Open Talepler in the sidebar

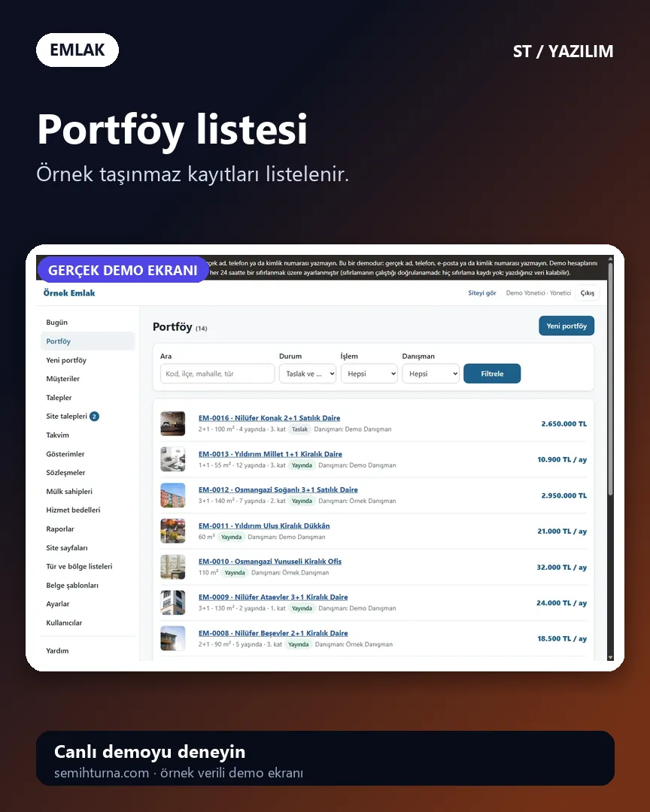pyautogui.click(x=59, y=398)
